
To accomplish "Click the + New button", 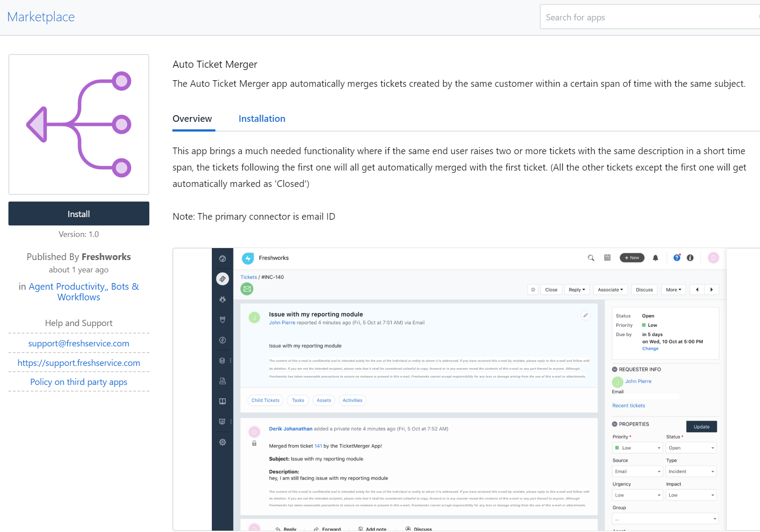I will pyautogui.click(x=632, y=258).
